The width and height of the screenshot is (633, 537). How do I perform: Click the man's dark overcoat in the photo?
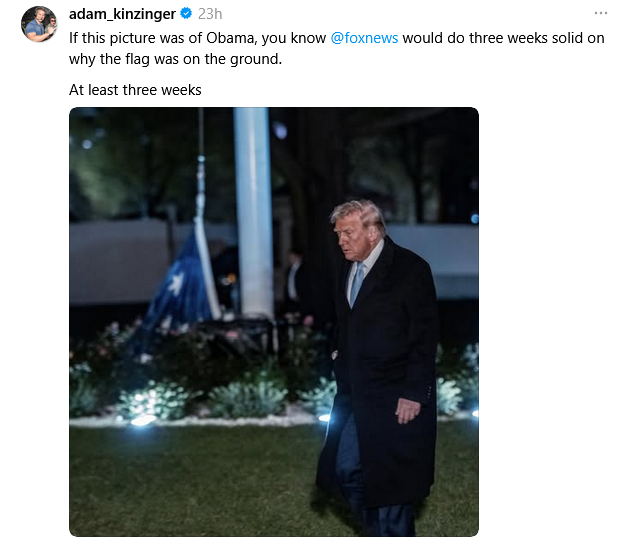(384, 371)
